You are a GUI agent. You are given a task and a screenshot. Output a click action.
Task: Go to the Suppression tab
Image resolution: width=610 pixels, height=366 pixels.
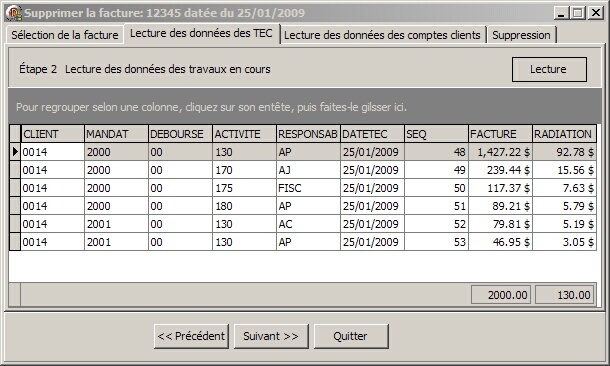click(521, 35)
